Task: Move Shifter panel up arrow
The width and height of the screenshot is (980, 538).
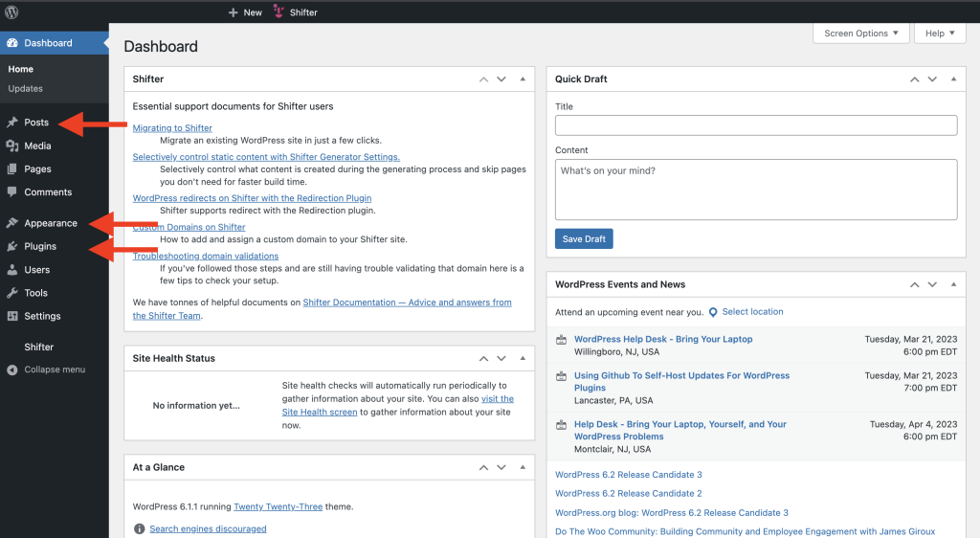Action: 483,79
